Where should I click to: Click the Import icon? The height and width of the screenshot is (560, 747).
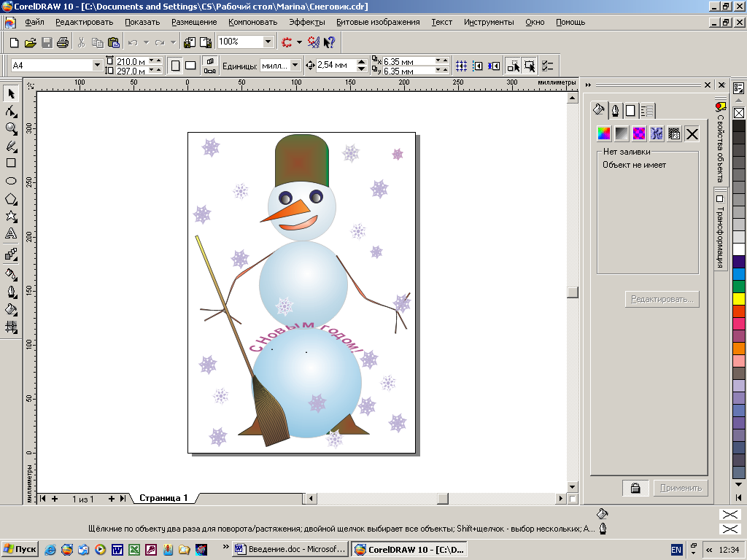[189, 42]
